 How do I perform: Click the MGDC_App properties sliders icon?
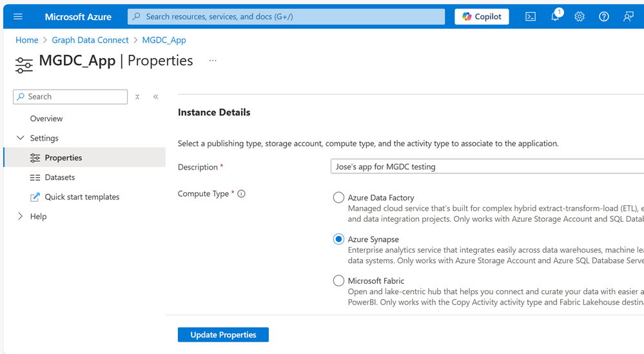pos(24,65)
